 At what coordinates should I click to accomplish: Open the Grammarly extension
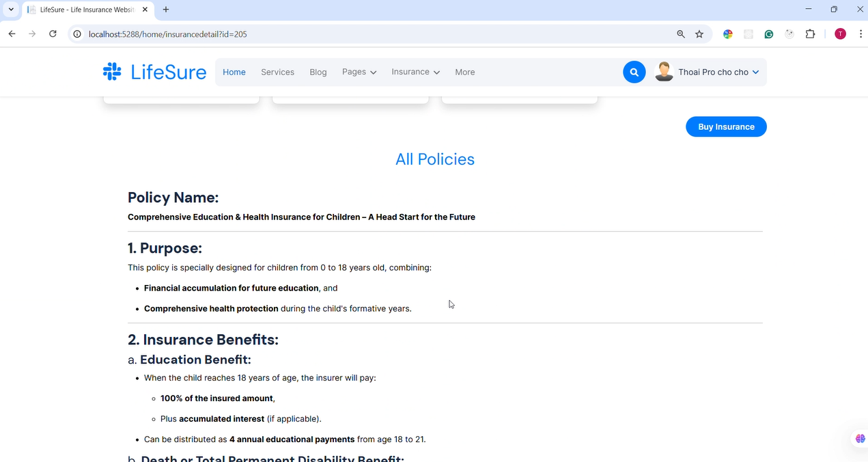coord(769,34)
